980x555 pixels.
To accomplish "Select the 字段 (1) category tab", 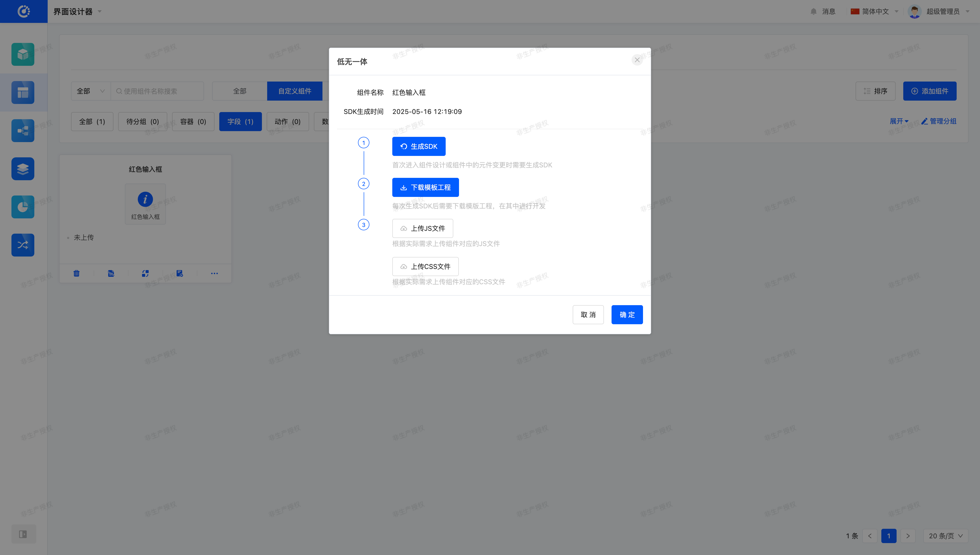I will [240, 122].
